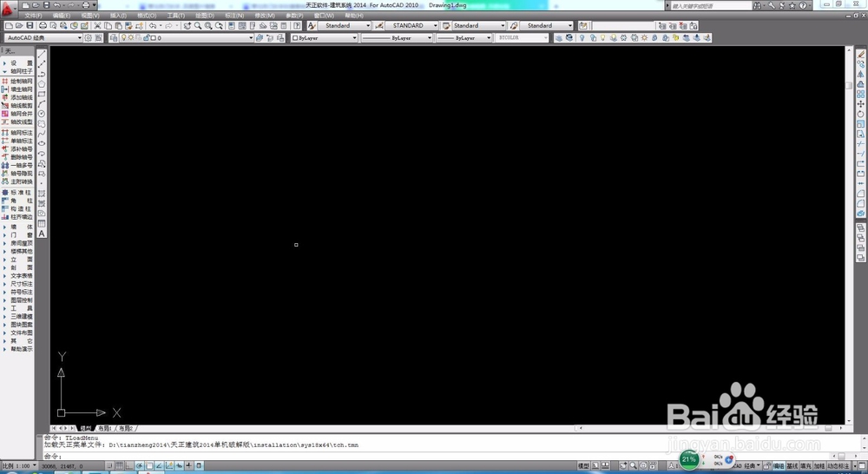
Task: Click 标准柱 standard column tool
Action: pos(17,193)
